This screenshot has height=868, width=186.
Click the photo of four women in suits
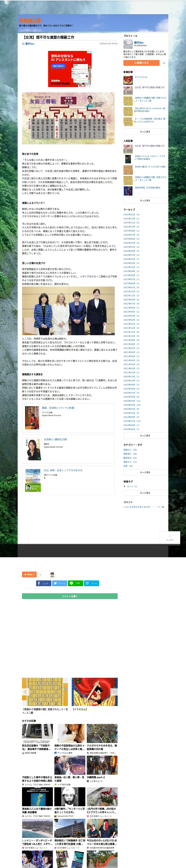pyautogui.click(x=68, y=311)
